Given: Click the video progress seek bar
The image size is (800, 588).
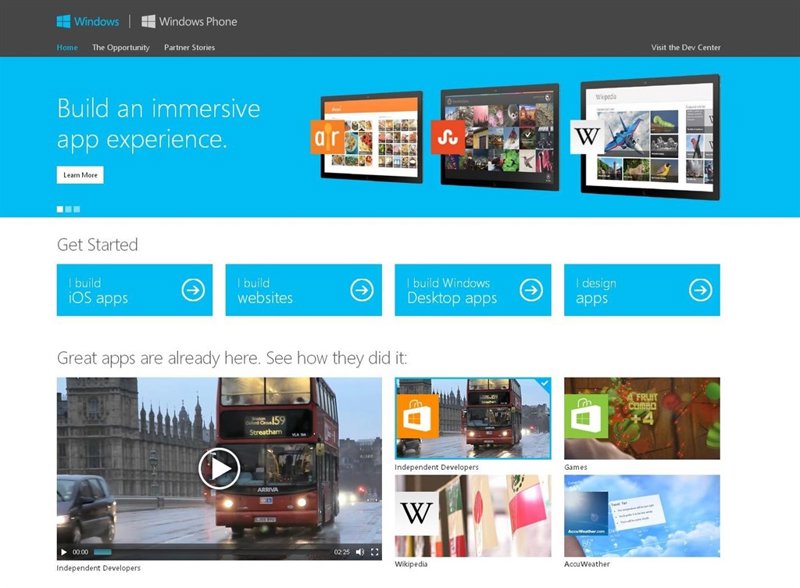Looking at the screenshot, I should click(210, 552).
